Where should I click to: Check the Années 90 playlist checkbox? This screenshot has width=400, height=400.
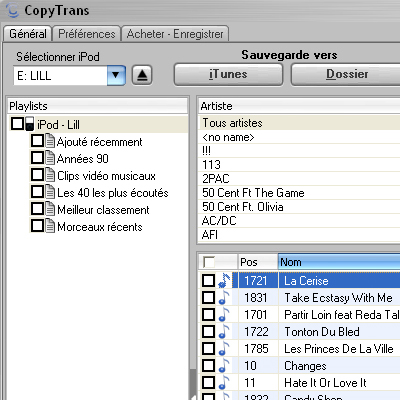[37, 158]
